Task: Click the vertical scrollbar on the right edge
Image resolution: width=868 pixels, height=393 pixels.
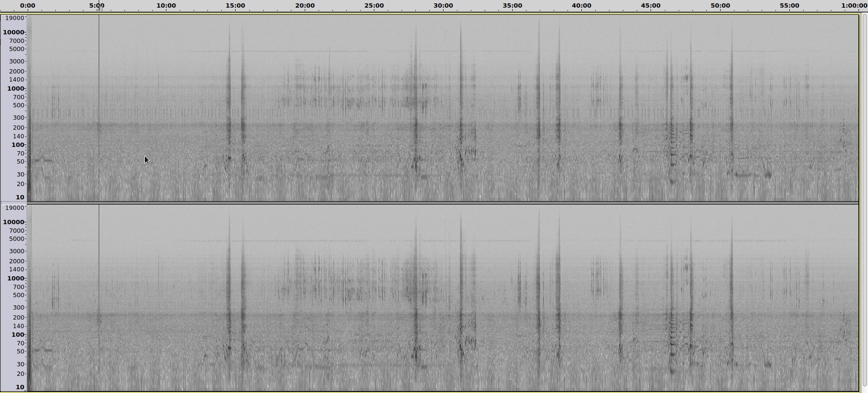Action: [864, 200]
